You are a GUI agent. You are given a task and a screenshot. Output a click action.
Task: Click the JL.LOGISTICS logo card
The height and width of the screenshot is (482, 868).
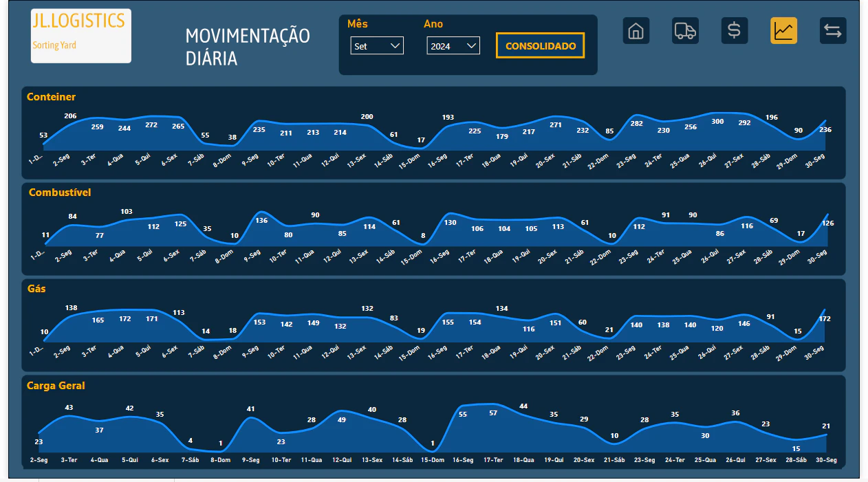(81, 36)
